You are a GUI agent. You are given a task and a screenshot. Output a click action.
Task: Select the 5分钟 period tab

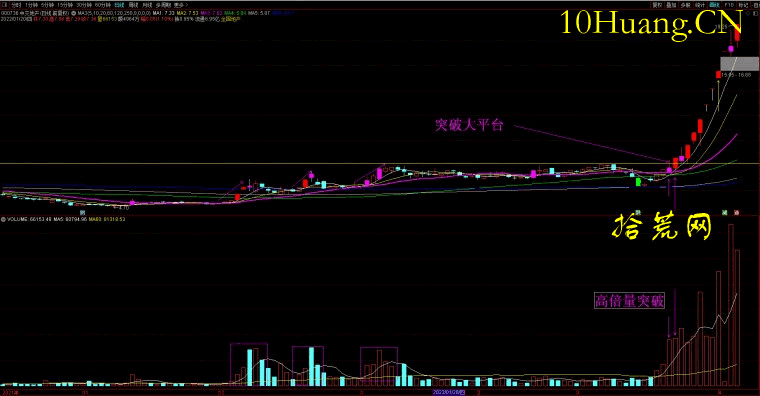(48, 5)
